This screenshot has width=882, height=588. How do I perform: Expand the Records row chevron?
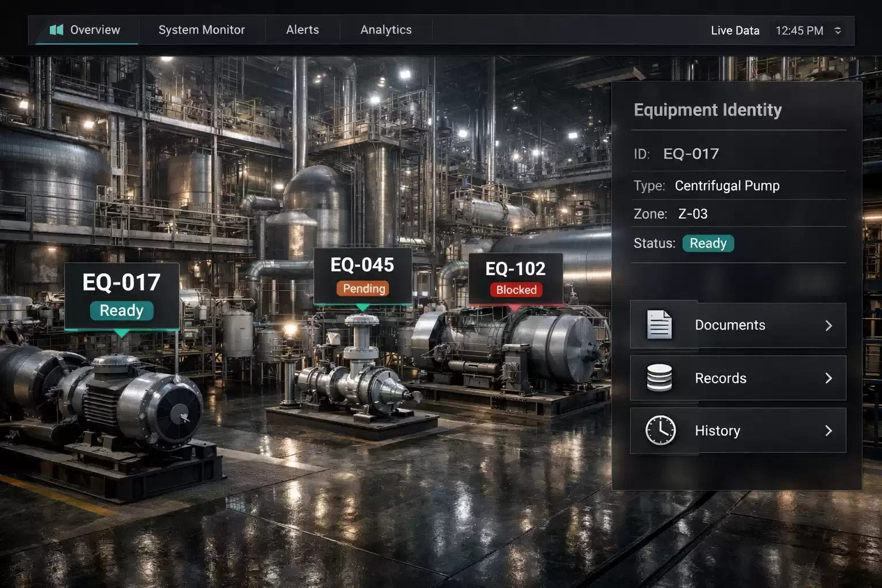coord(829,378)
